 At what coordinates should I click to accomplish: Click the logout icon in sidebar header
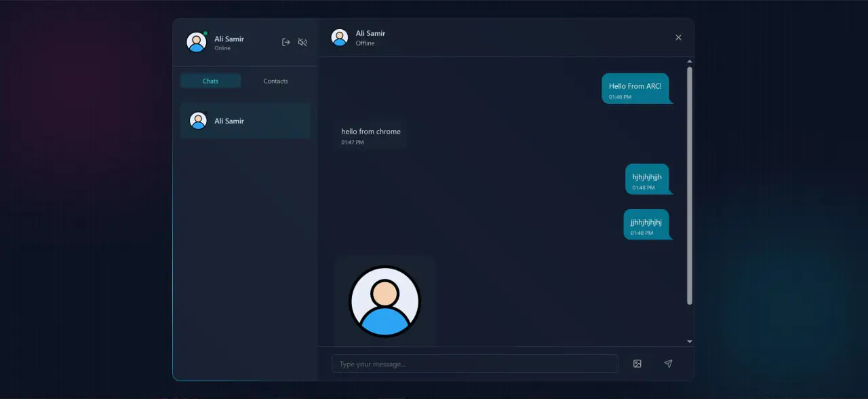[x=286, y=42]
